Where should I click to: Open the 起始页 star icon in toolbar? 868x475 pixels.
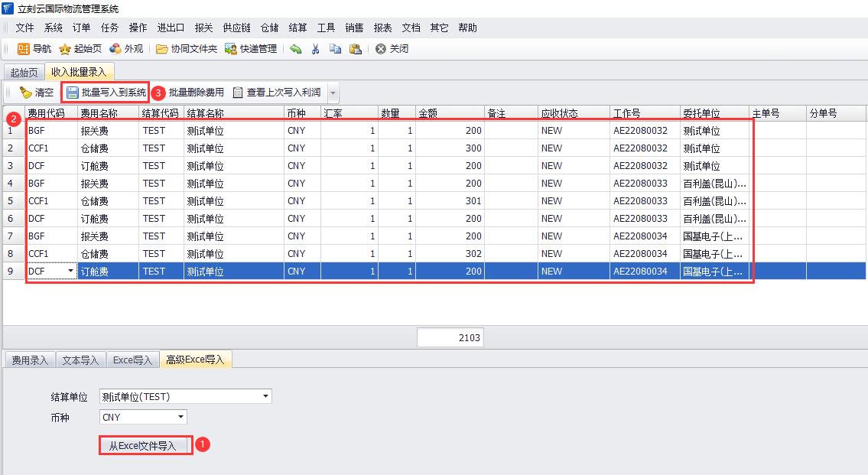point(66,49)
